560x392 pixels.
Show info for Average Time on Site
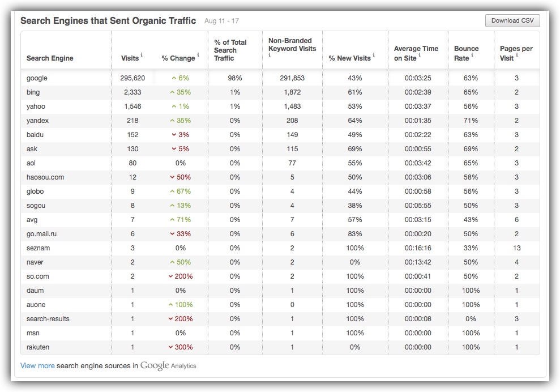point(419,55)
